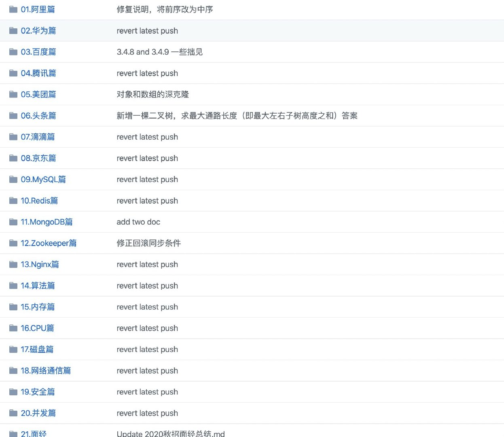504x437 pixels.
Task: Click the folder icon beside 18.网络通信篇
Action: 13,371
